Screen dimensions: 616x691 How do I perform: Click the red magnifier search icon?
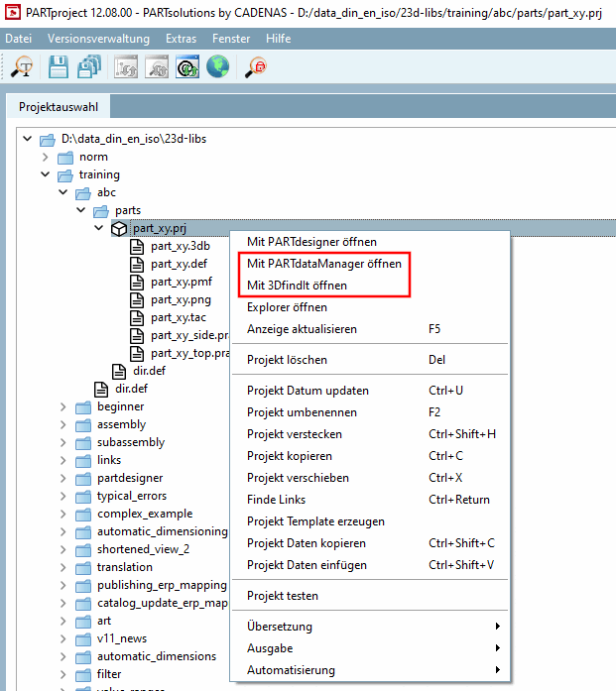pyautogui.click(x=256, y=67)
